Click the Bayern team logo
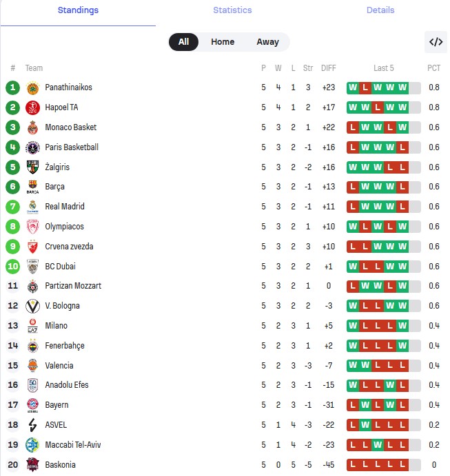450x476 pixels. point(32,405)
